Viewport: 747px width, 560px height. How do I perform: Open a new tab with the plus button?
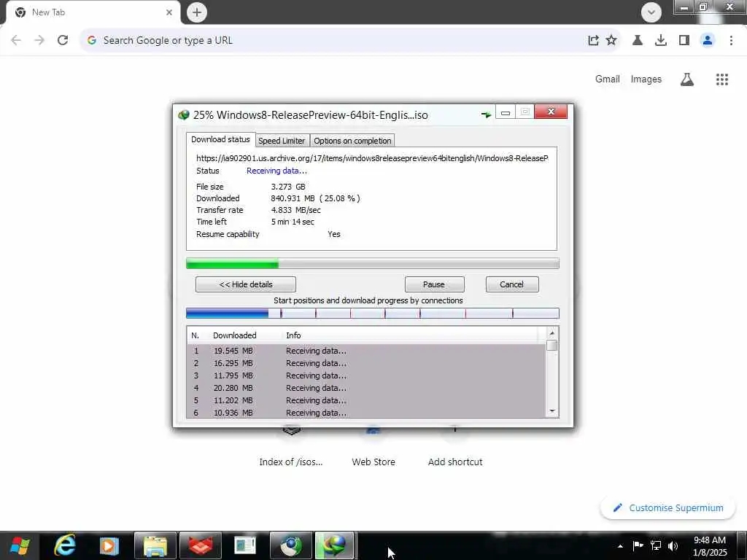[x=197, y=12]
